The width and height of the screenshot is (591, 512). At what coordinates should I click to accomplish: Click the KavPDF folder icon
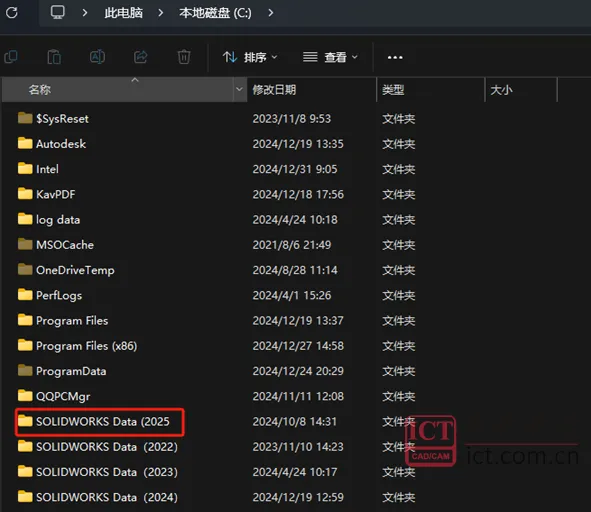[25, 194]
